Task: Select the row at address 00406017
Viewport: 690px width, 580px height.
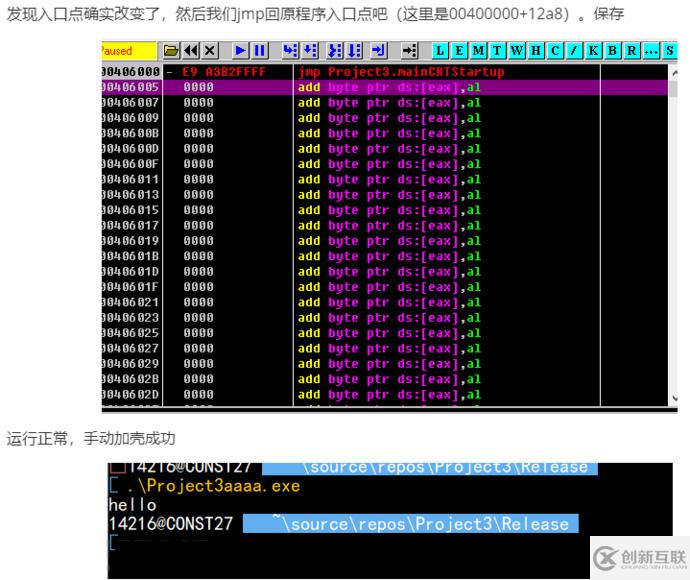Action: coord(385,225)
